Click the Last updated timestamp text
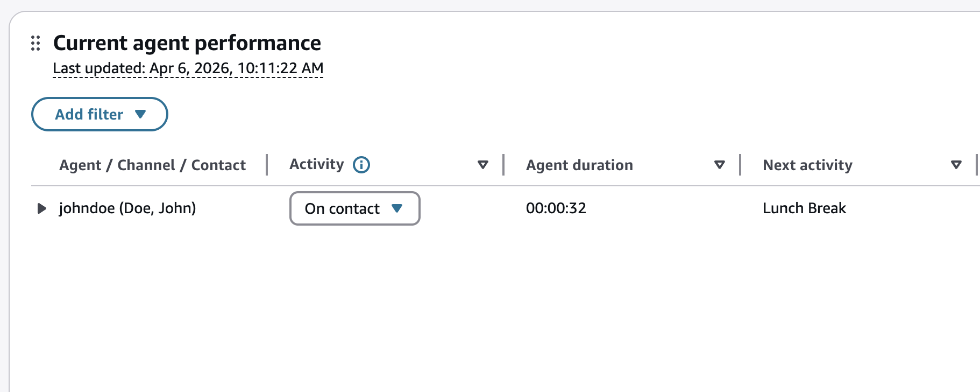Screen dimensions: 980x392 click(188, 68)
